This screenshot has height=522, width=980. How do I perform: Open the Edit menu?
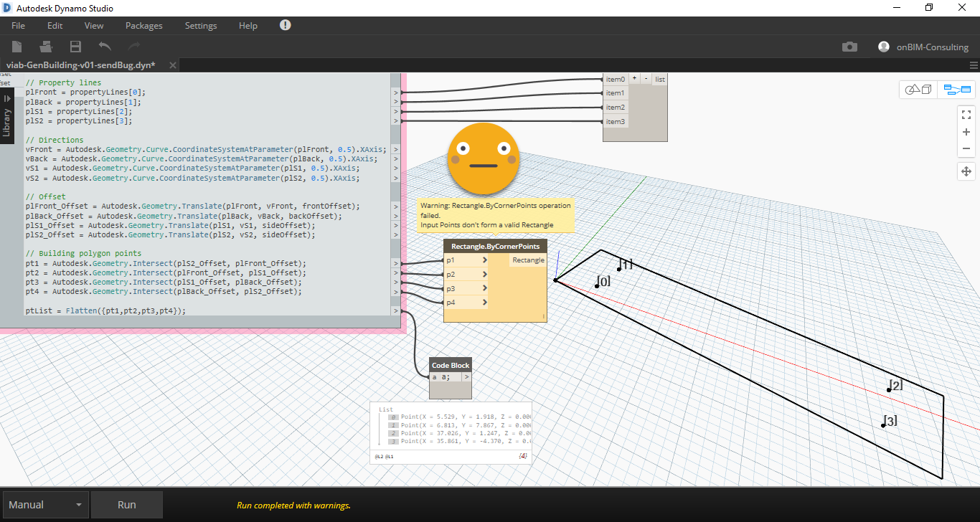55,25
